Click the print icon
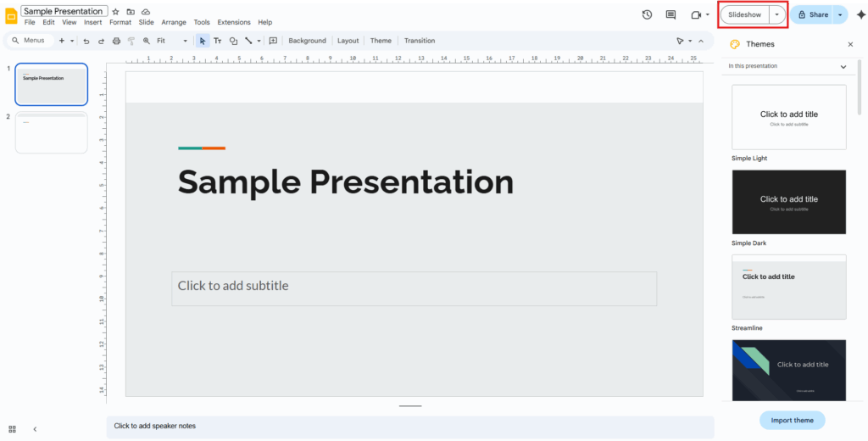Image resolution: width=868 pixels, height=441 pixels. coord(116,41)
